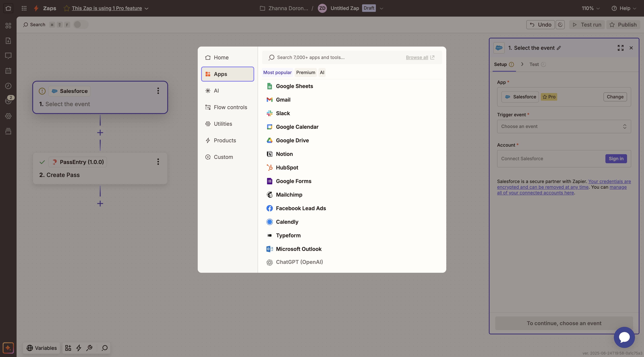Open the left sidebar dashboard icon

click(x=8, y=25)
